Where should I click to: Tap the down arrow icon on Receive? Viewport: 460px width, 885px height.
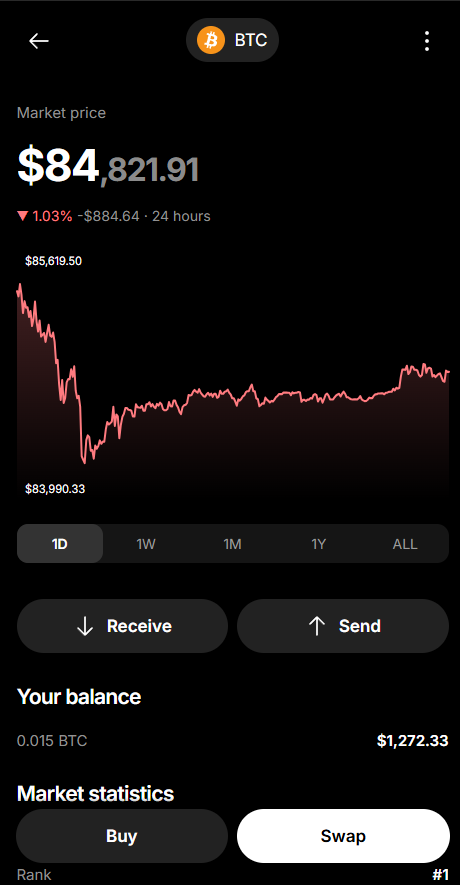point(85,626)
